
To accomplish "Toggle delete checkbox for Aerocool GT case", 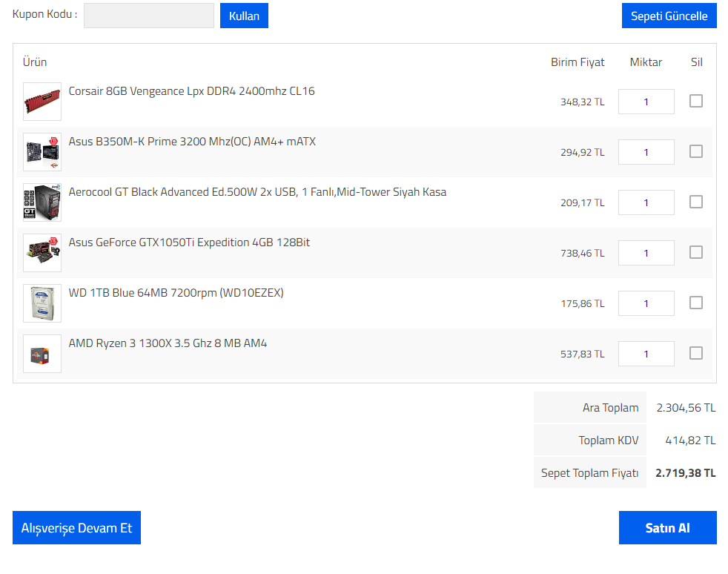I will coord(695,202).
